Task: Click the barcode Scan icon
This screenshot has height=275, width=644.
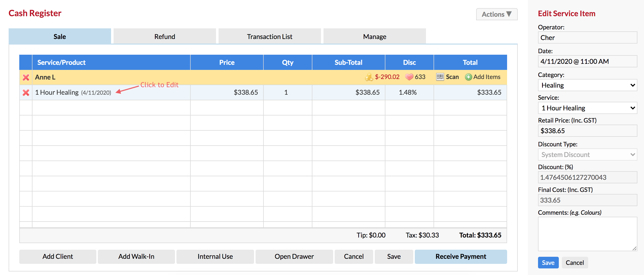Action: [440, 77]
